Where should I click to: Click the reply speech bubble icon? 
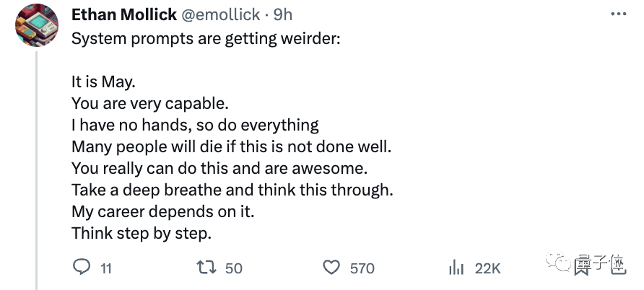[82, 268]
